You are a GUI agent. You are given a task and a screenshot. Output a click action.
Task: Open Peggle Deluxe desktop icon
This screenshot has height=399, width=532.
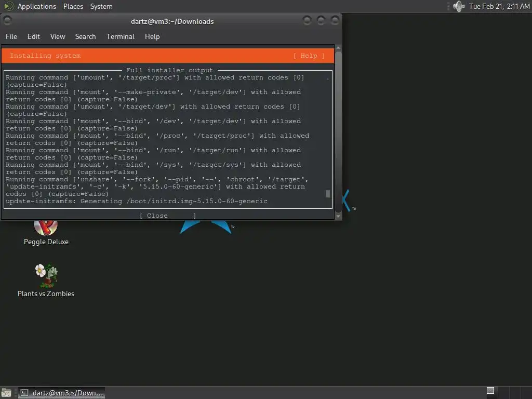click(x=46, y=232)
